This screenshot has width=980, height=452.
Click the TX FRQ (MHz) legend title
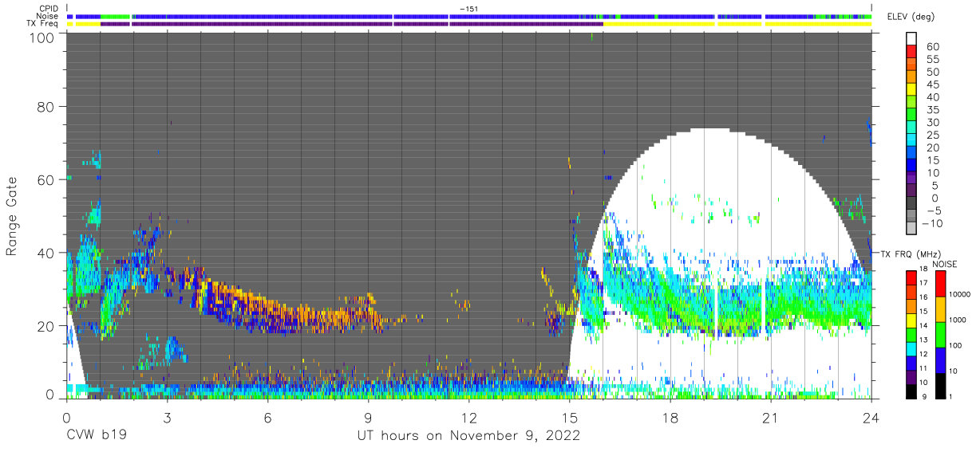pyautogui.click(x=909, y=254)
